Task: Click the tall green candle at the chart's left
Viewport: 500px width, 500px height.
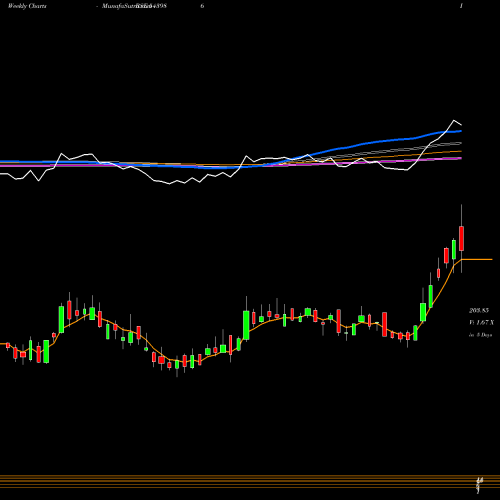Action: (61, 319)
